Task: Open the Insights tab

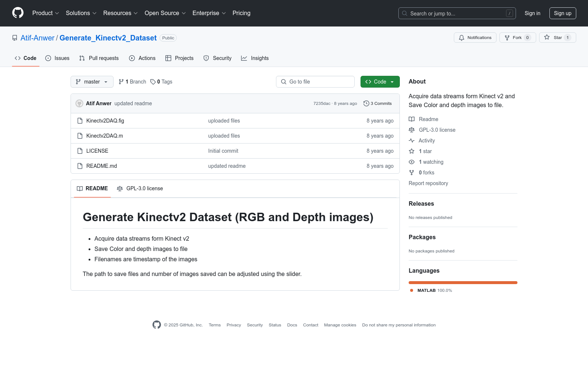Action: point(255,58)
